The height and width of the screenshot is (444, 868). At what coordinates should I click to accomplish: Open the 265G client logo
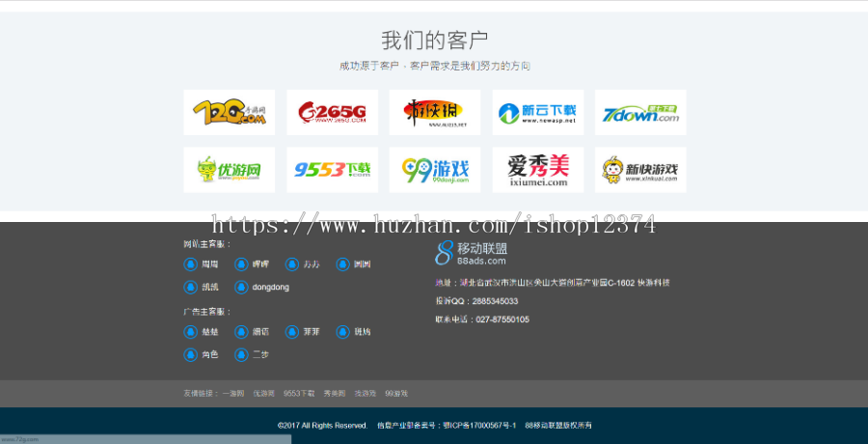(332, 113)
